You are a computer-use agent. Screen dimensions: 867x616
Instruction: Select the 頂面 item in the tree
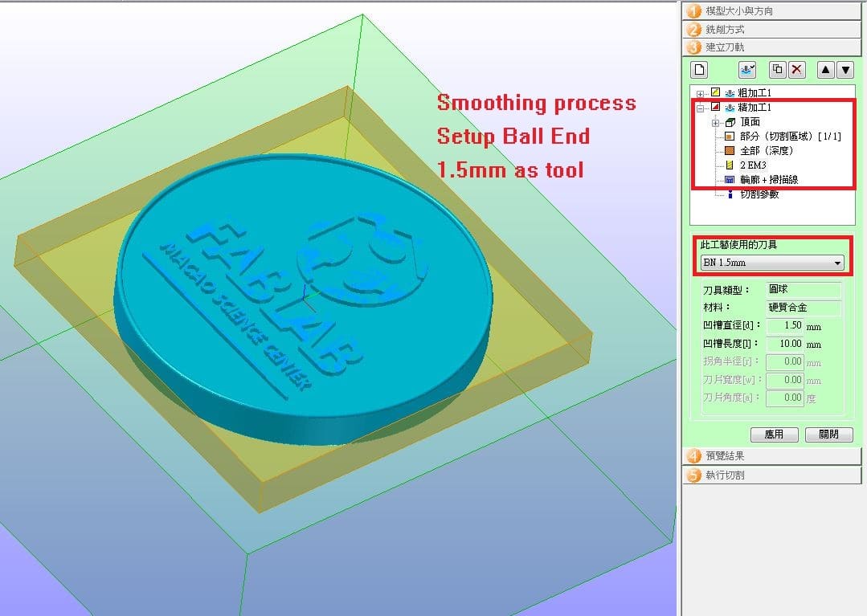pyautogui.click(x=750, y=121)
